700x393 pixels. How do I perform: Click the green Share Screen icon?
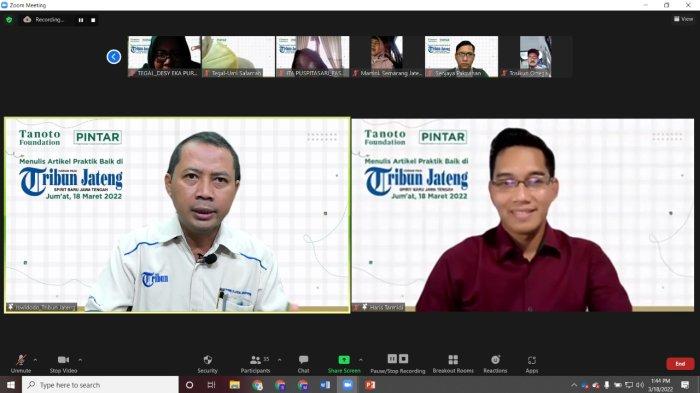tap(344, 360)
